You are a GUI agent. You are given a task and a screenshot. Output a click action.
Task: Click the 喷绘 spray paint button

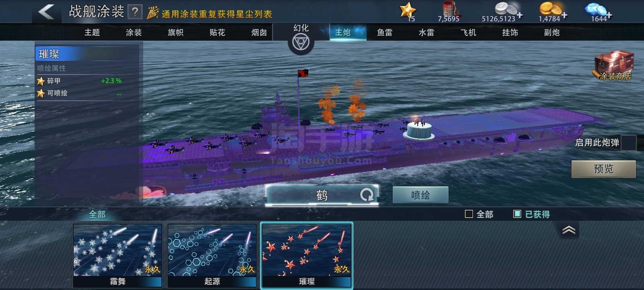tap(421, 195)
